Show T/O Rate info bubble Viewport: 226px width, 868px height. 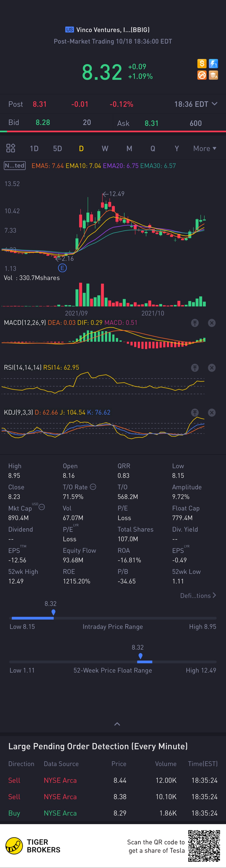tap(93, 486)
